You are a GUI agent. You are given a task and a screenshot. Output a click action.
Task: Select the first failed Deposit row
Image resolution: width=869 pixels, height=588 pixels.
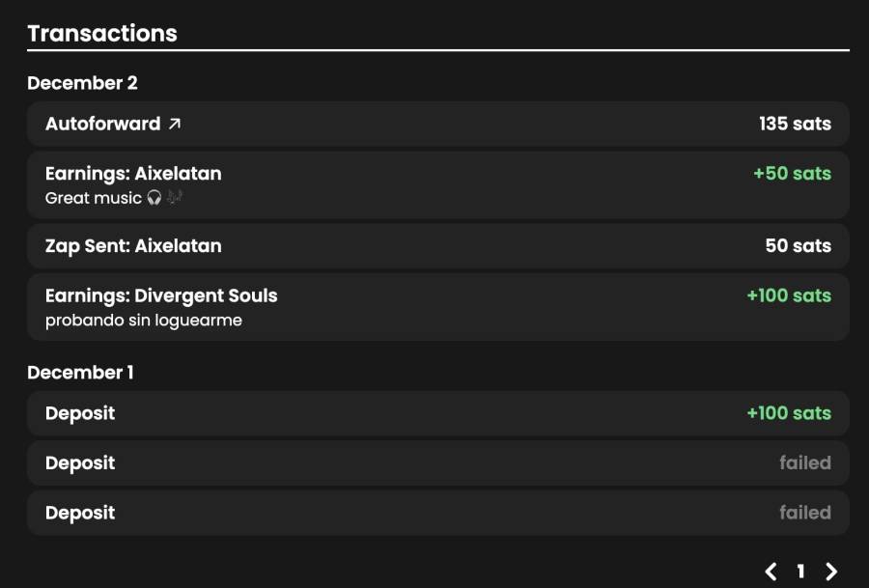point(437,463)
